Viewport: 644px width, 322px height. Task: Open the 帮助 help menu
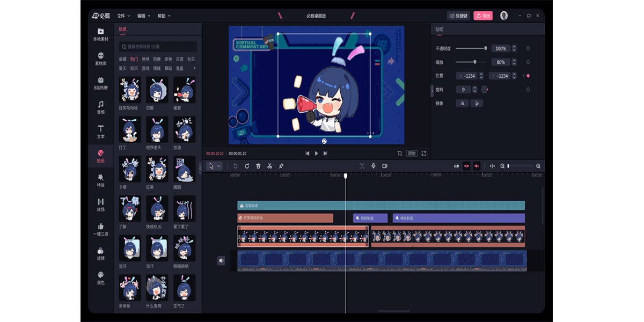tap(164, 16)
